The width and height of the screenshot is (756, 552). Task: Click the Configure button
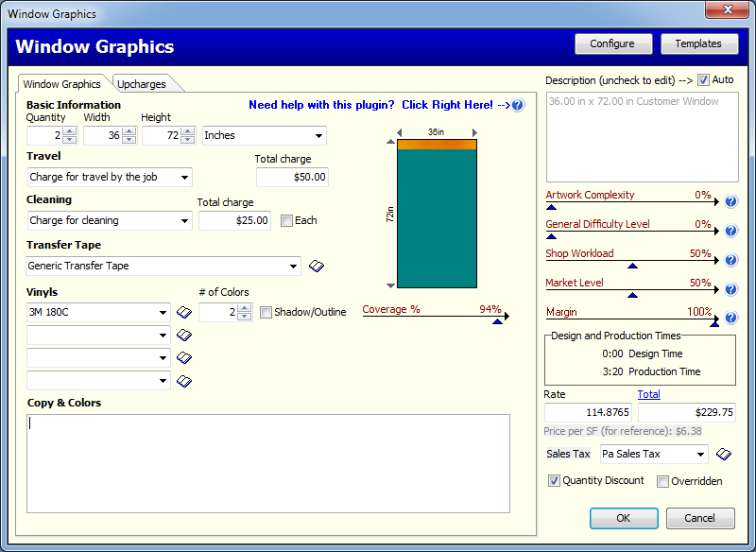pos(612,43)
